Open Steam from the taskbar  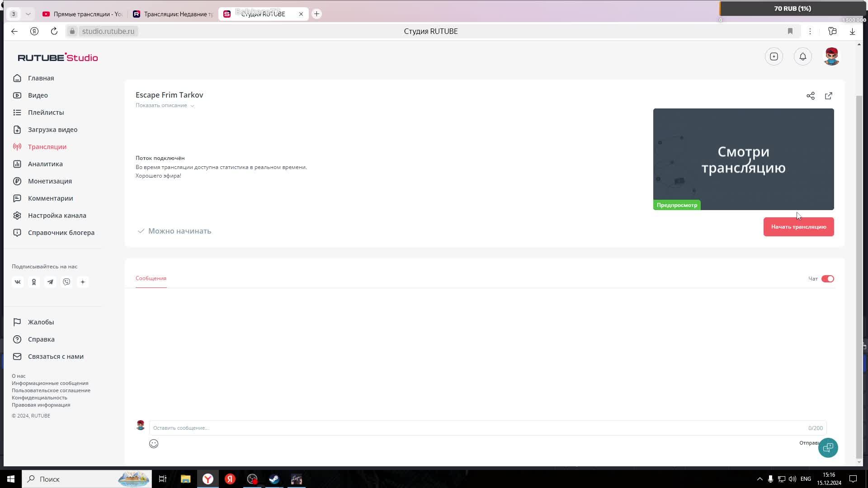[274, 479]
